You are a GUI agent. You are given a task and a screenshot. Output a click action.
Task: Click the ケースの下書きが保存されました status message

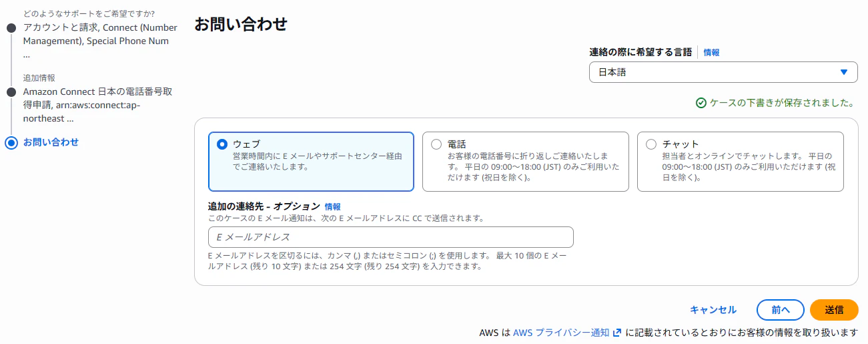pyautogui.click(x=782, y=104)
